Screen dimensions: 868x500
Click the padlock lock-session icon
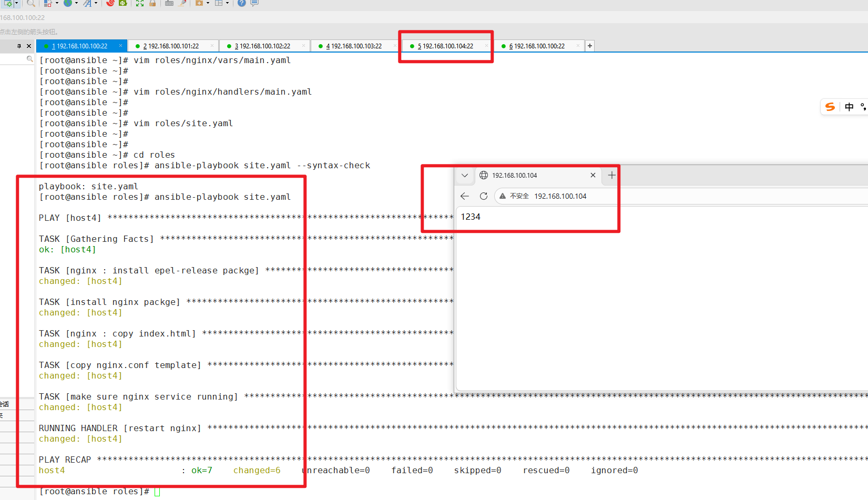[x=152, y=3]
